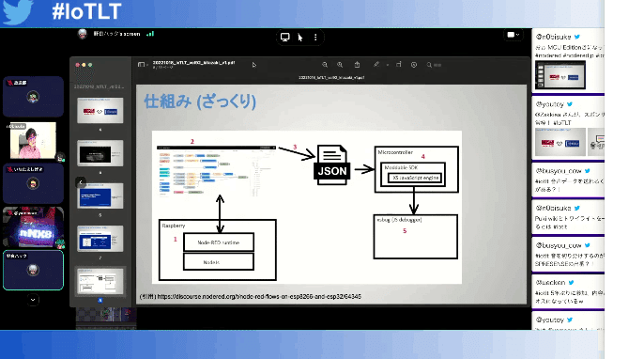Select the participant tile showing neon sign video

pos(33,227)
